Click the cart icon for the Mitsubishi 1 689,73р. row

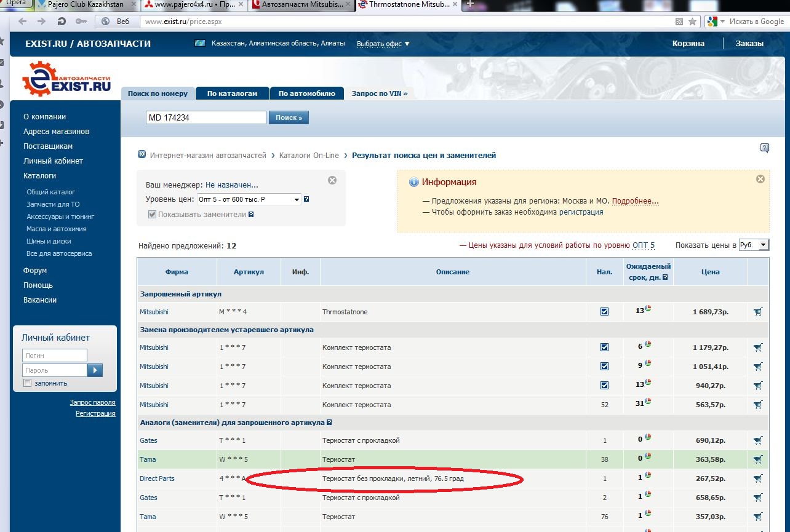click(x=757, y=312)
